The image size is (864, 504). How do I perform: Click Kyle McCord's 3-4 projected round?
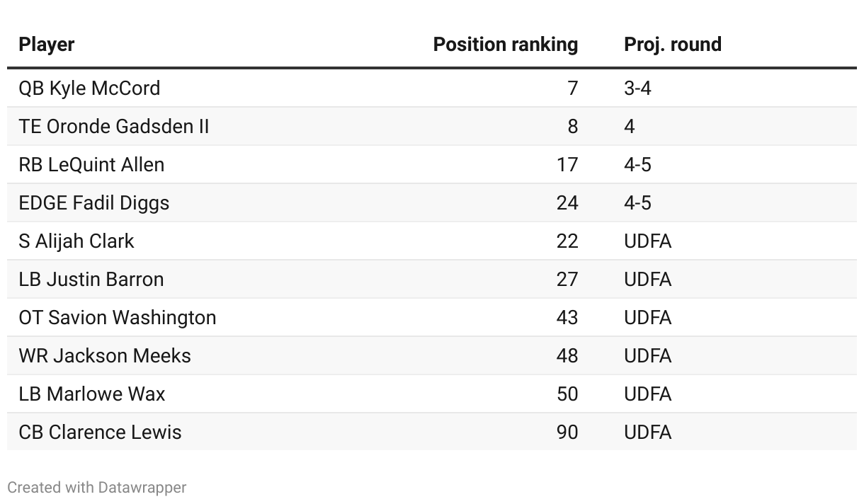tap(637, 88)
